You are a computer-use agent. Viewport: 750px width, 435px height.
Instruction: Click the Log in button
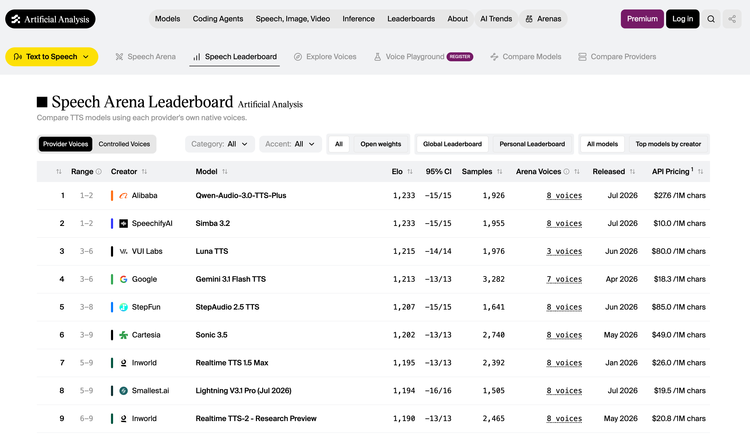(683, 19)
